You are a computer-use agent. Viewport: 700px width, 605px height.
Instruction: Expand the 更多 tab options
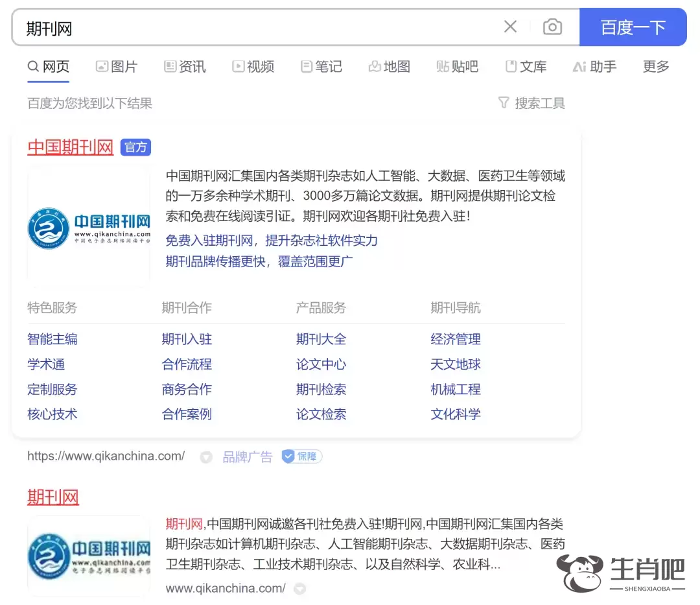(656, 67)
